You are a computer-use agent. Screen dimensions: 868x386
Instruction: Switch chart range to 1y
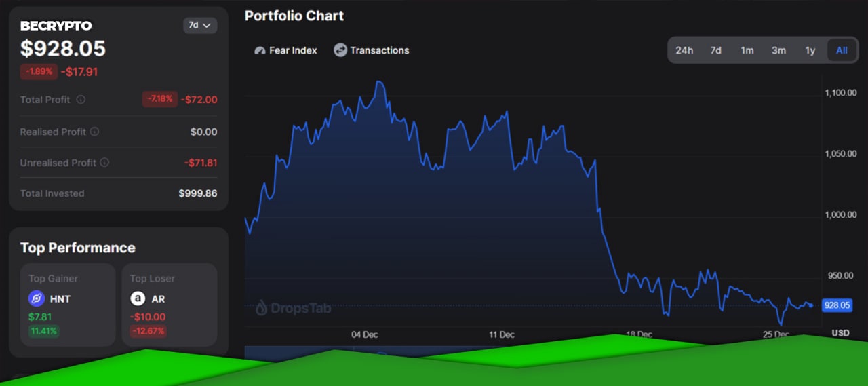(x=810, y=50)
